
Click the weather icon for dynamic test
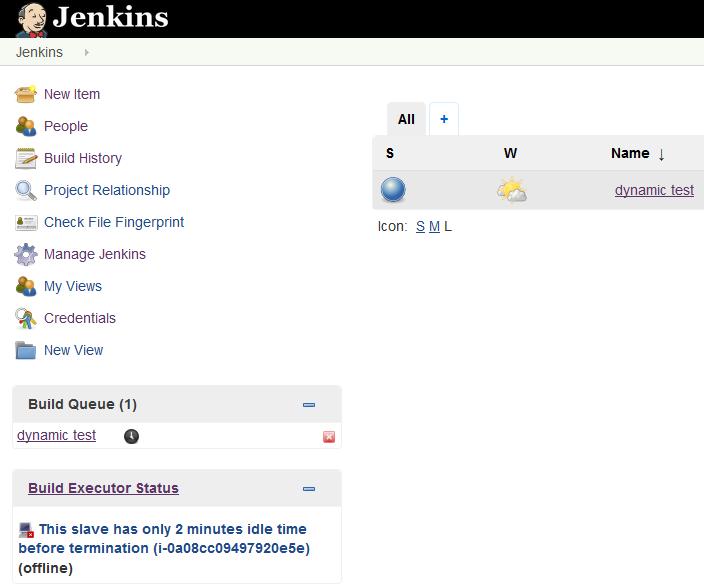pos(512,190)
